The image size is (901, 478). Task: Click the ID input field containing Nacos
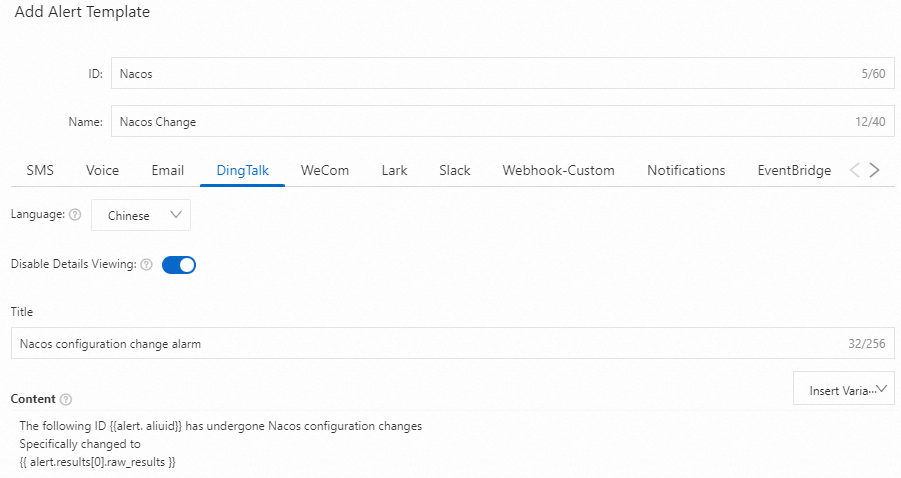(x=480, y=74)
